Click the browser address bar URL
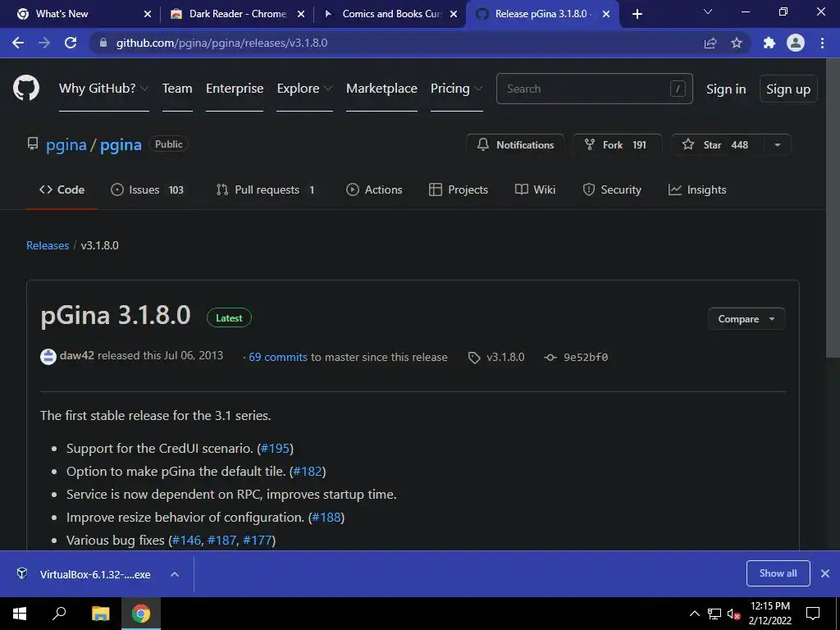 tap(221, 43)
